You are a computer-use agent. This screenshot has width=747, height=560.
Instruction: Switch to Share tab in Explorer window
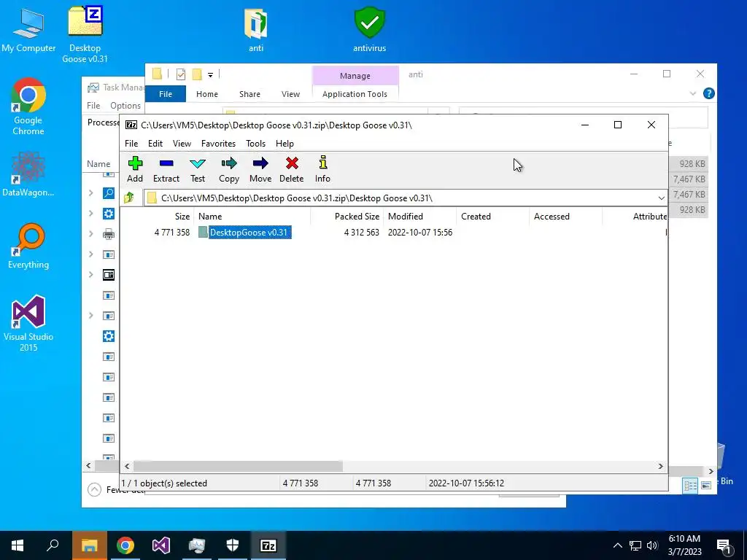pyautogui.click(x=249, y=94)
